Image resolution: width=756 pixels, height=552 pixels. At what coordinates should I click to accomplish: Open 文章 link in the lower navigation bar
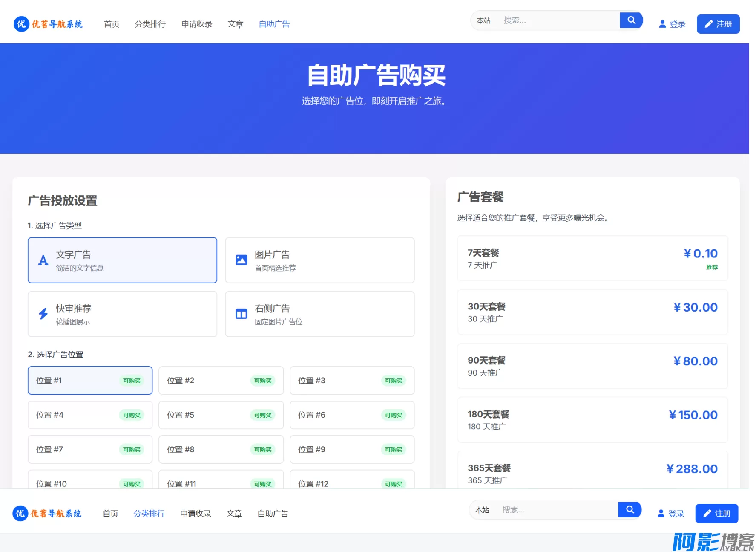[234, 514]
